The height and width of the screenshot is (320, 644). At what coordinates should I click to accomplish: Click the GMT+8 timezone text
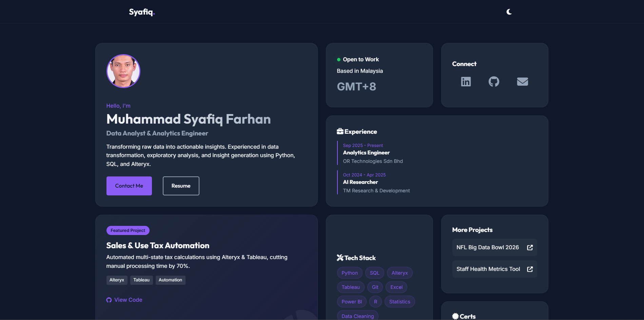pyautogui.click(x=356, y=87)
